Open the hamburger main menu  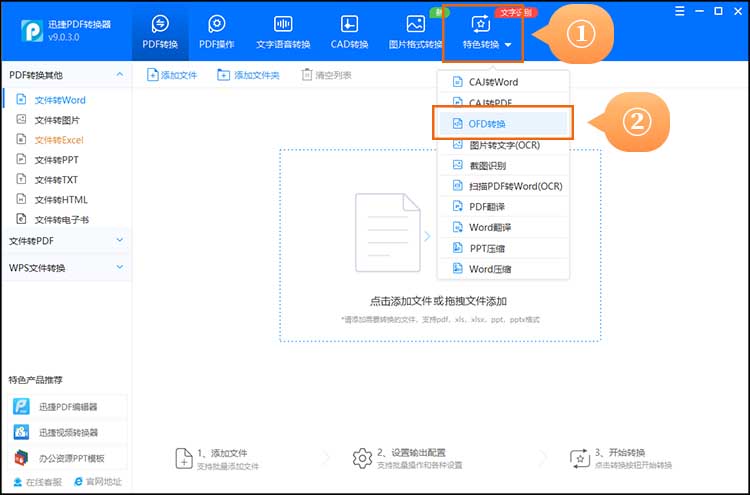pyautogui.click(x=679, y=11)
